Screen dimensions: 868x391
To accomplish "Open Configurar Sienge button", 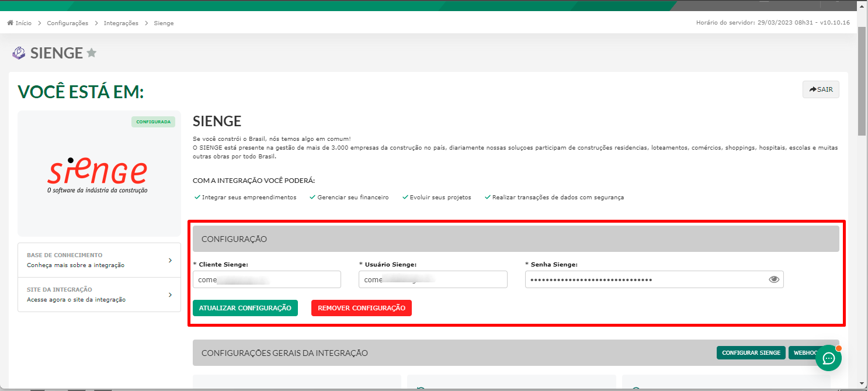I will coord(751,353).
